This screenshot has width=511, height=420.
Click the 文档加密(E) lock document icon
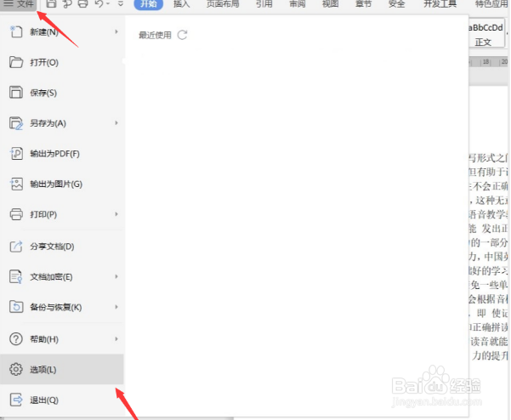[x=16, y=277]
